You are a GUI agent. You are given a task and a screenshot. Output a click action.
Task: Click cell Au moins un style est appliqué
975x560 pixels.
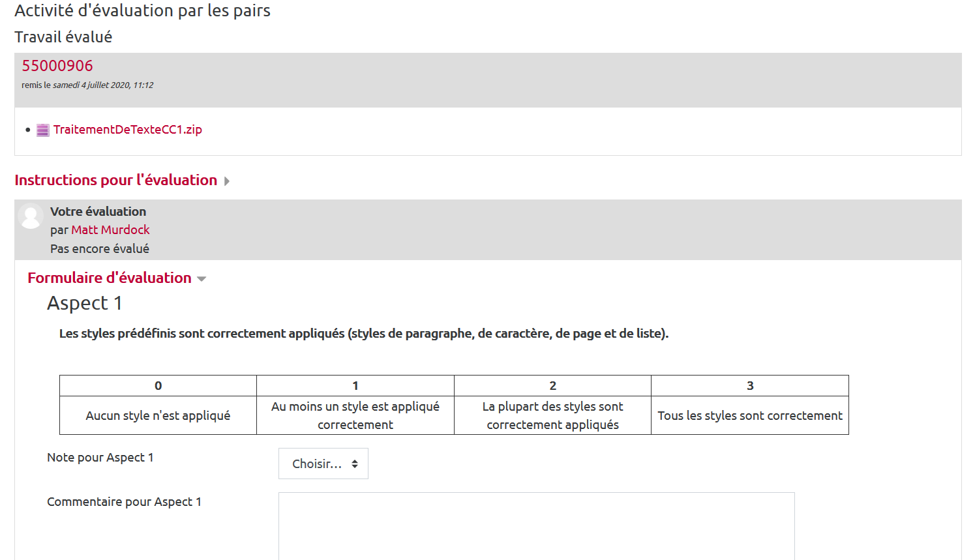pyautogui.click(x=355, y=415)
